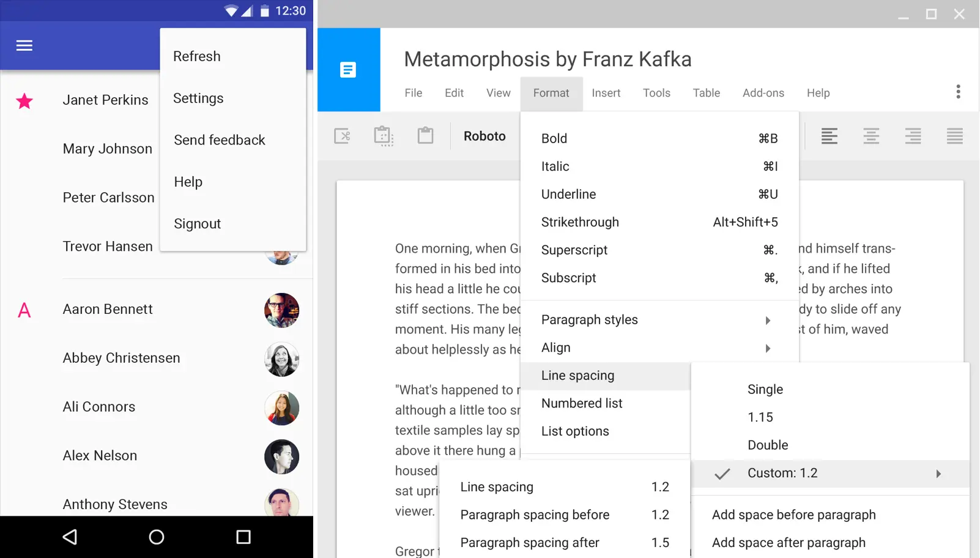Open Anthony Stevens' avatar photo
The image size is (980, 558).
(281, 502)
